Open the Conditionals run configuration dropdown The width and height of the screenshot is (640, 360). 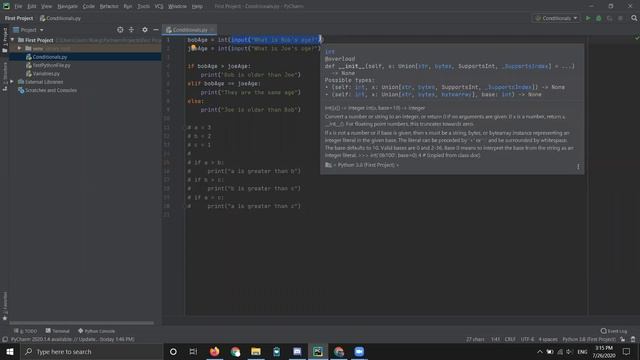(x=556, y=18)
